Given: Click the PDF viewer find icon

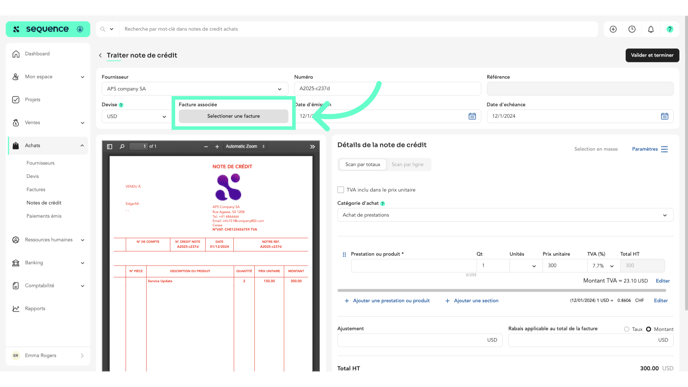Looking at the screenshot, I should tap(122, 147).
